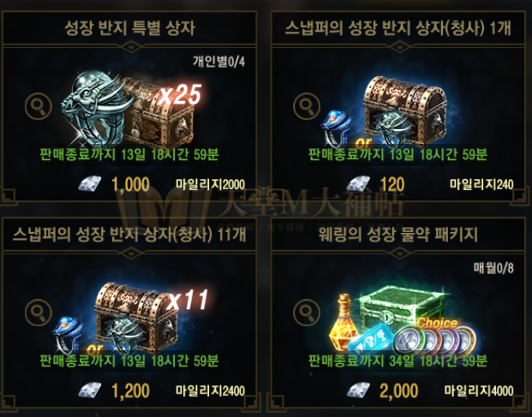Buy the package priced 1,000 diamonds
Screen dimensions: 532x417
[x=129, y=184]
